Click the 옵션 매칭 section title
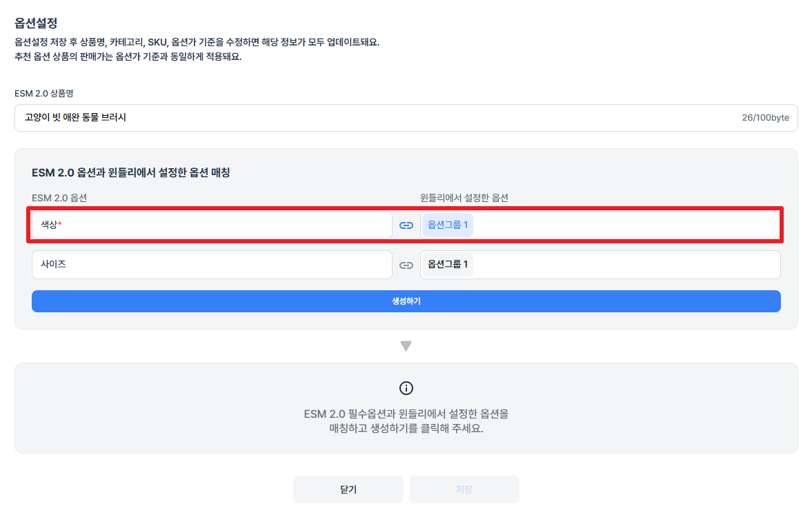812x515 pixels. 130,172
